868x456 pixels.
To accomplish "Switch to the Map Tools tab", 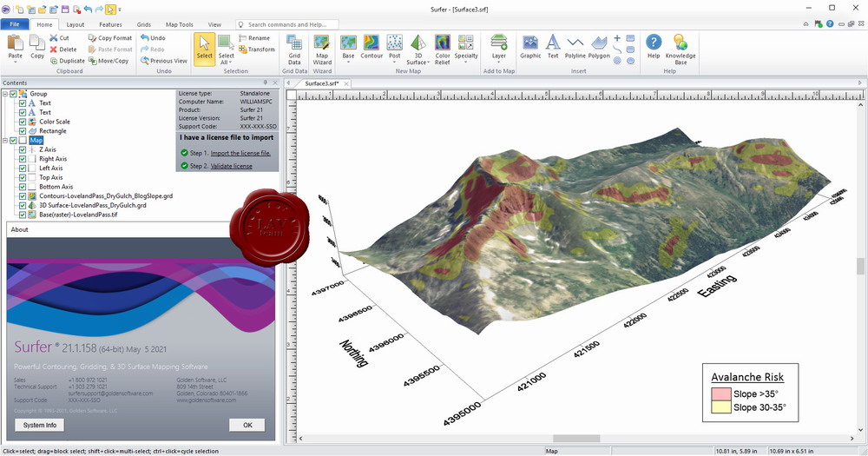I will coord(180,24).
